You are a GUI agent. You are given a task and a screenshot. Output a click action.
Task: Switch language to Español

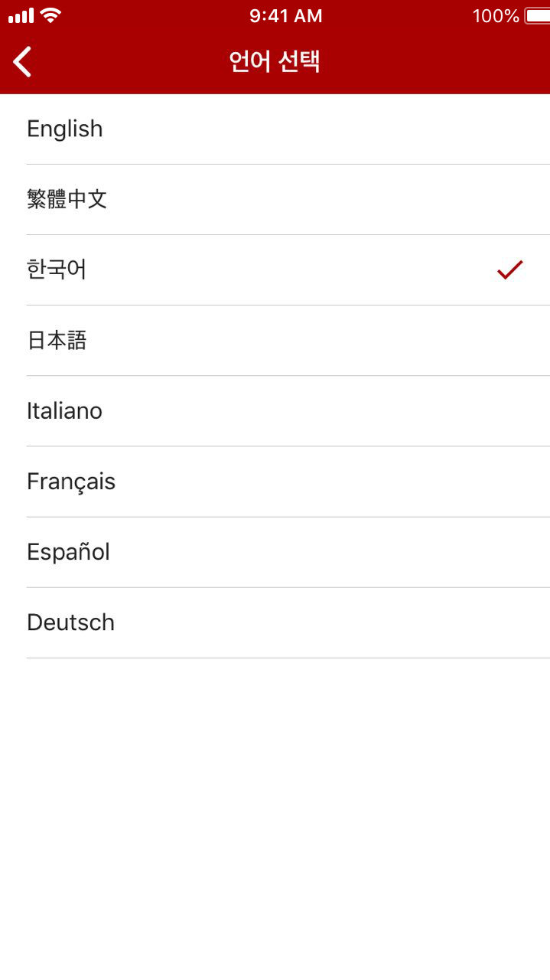coord(275,551)
